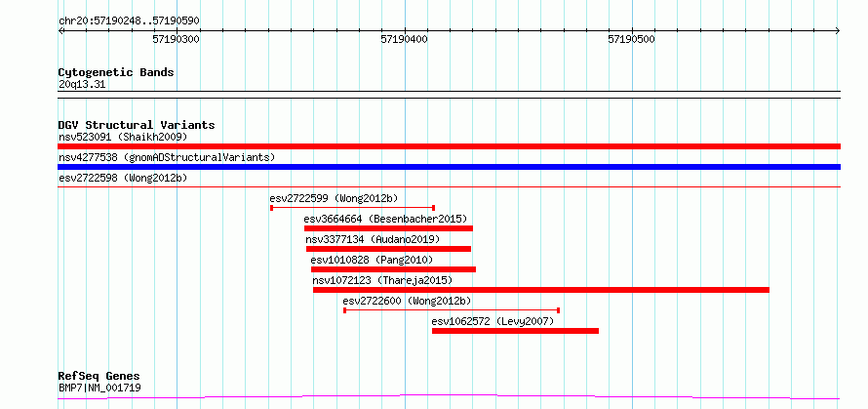Select the thin esv2722600 interval glyph
The height and width of the screenshot is (409, 868).
pos(452,310)
